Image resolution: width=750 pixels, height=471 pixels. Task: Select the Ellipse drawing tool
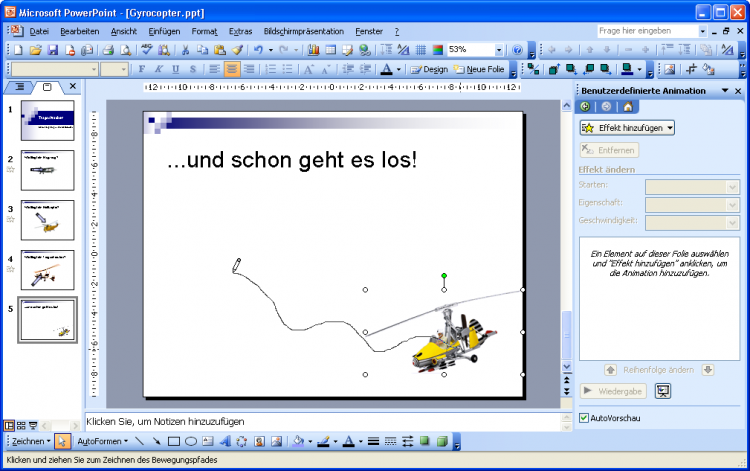[190, 441]
